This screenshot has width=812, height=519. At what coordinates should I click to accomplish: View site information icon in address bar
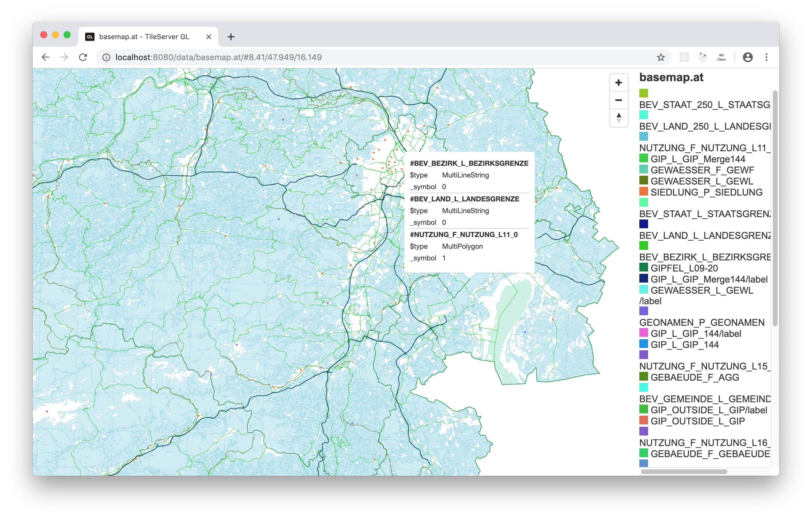[x=106, y=58]
